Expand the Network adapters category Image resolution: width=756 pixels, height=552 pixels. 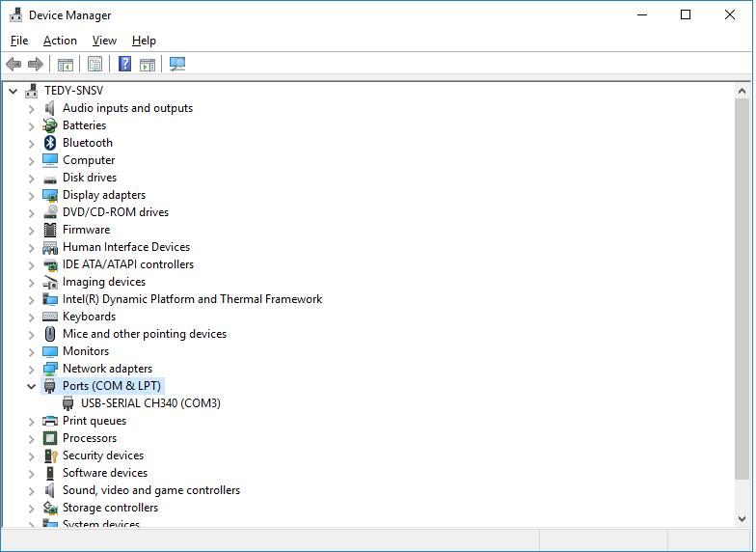point(32,369)
